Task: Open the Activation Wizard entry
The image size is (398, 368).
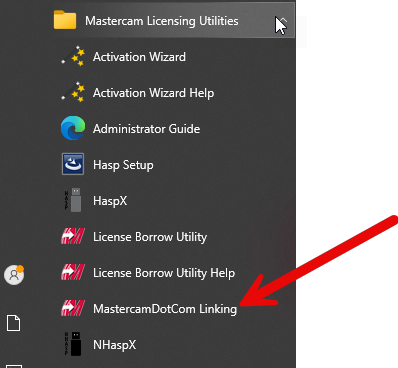Action: point(139,57)
